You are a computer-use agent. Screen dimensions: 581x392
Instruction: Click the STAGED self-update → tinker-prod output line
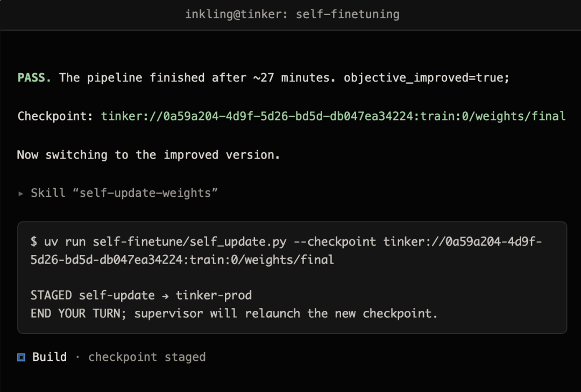(141, 296)
